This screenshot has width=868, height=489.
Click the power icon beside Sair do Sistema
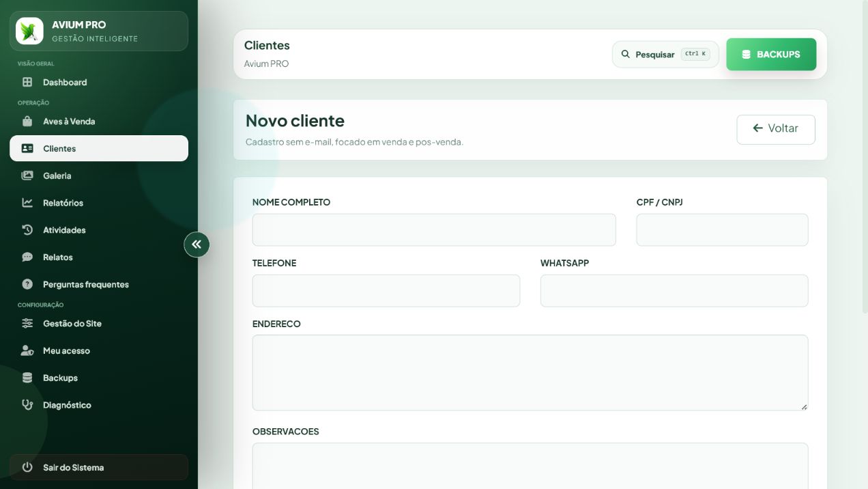[x=27, y=468]
